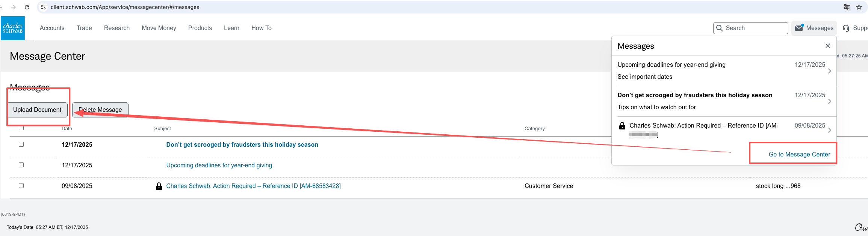Open the Research menu

[x=117, y=28]
